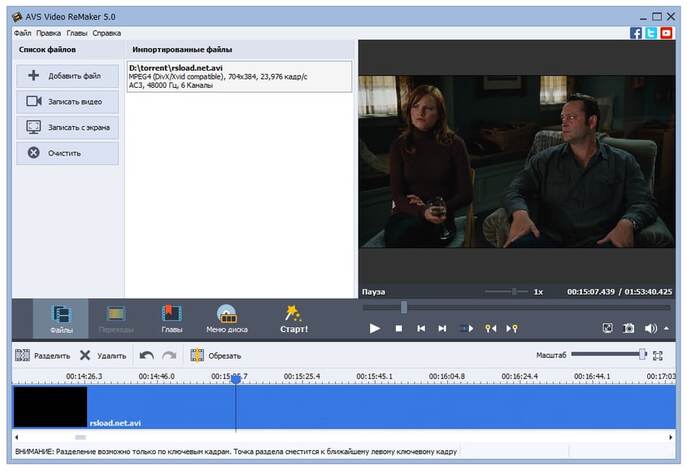Open the Справка menu
Image resolution: width=700 pixels, height=472 pixels.
[x=107, y=33]
